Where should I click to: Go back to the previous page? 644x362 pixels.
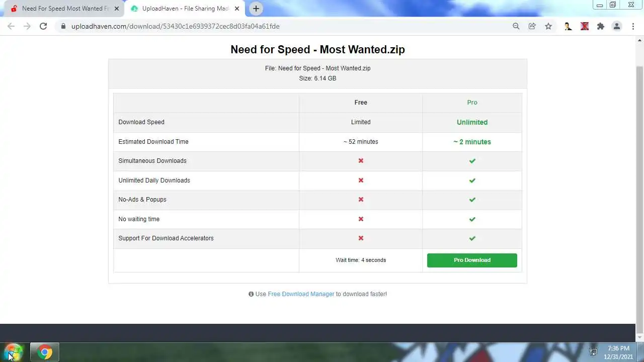(11, 26)
